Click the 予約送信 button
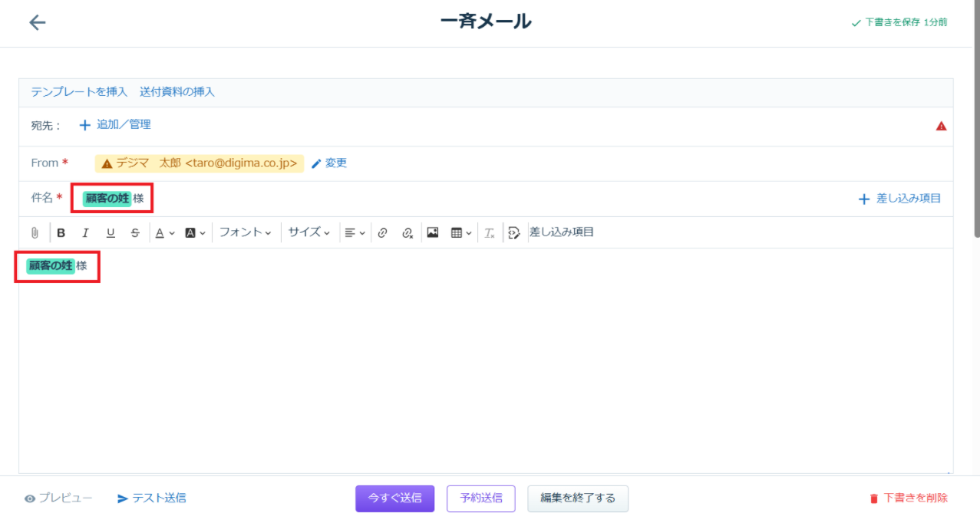This screenshot has height=513, width=980. pos(481,498)
